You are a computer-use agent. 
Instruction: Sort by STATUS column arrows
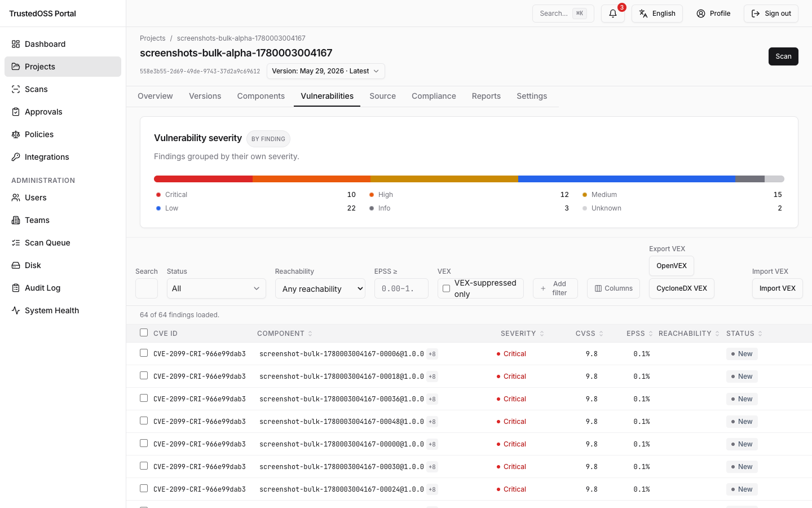760,334
